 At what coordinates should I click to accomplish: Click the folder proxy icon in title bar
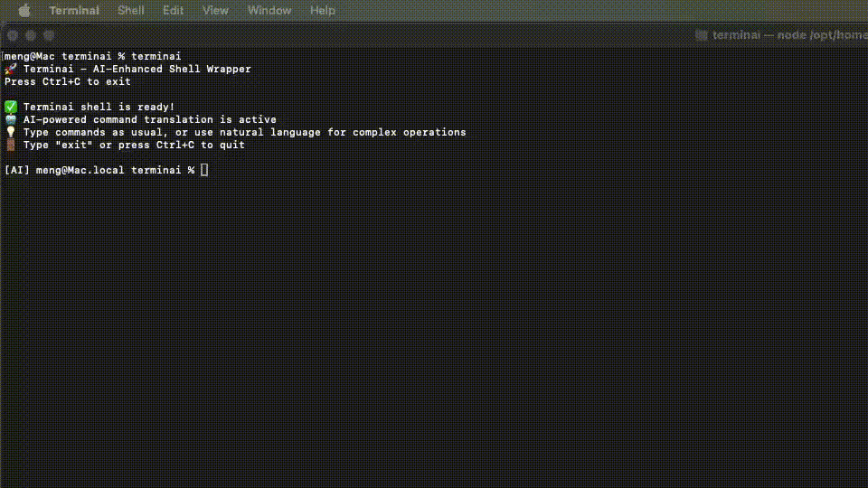coord(701,35)
